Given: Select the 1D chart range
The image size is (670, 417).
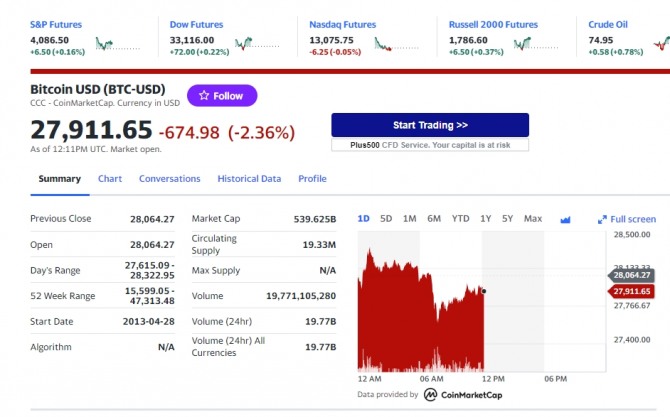Looking at the screenshot, I should pyautogui.click(x=363, y=219).
